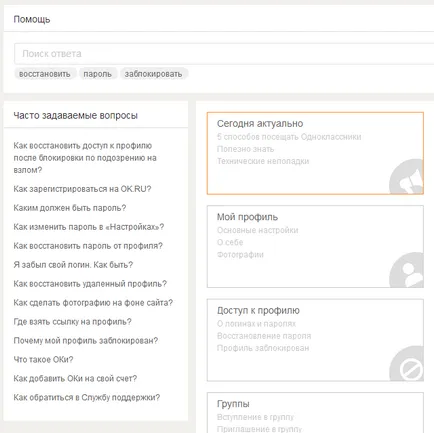Open Основные настройки link
The height and width of the screenshot is (433, 434).
click(x=258, y=230)
